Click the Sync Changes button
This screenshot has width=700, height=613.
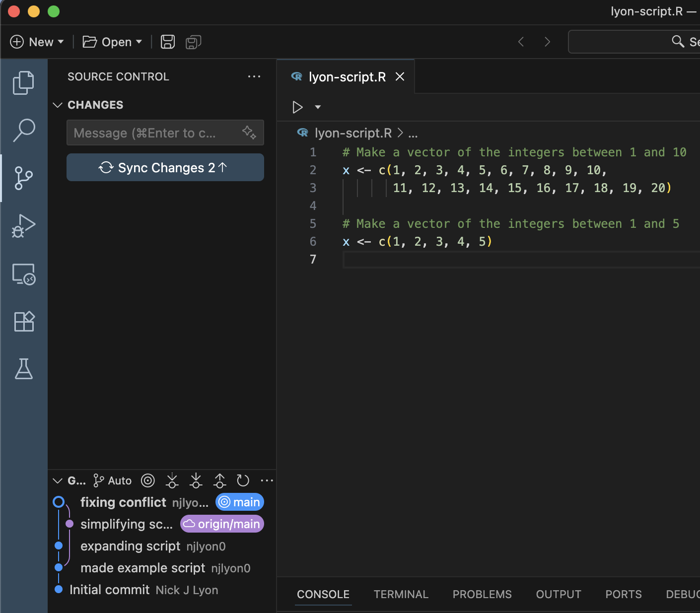click(x=165, y=167)
